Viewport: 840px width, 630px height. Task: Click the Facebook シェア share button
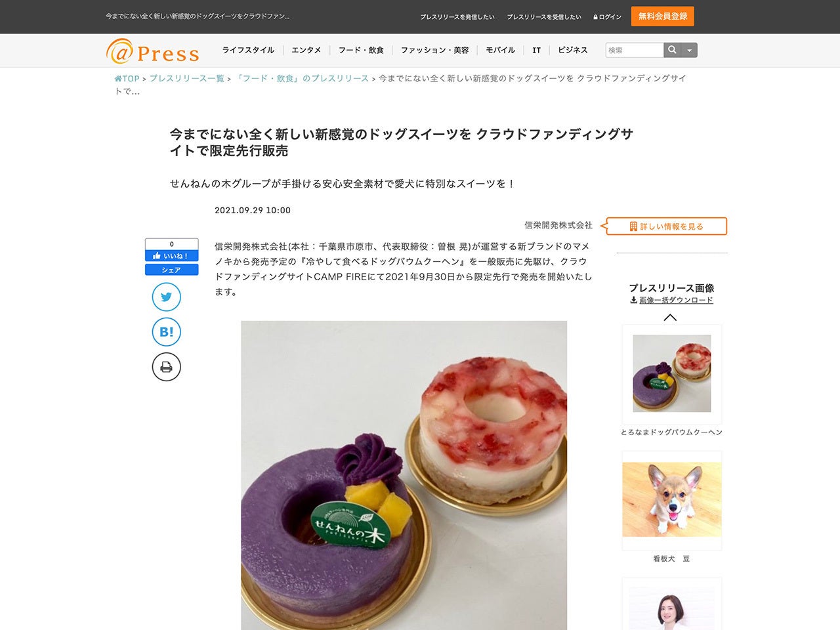[x=171, y=270]
